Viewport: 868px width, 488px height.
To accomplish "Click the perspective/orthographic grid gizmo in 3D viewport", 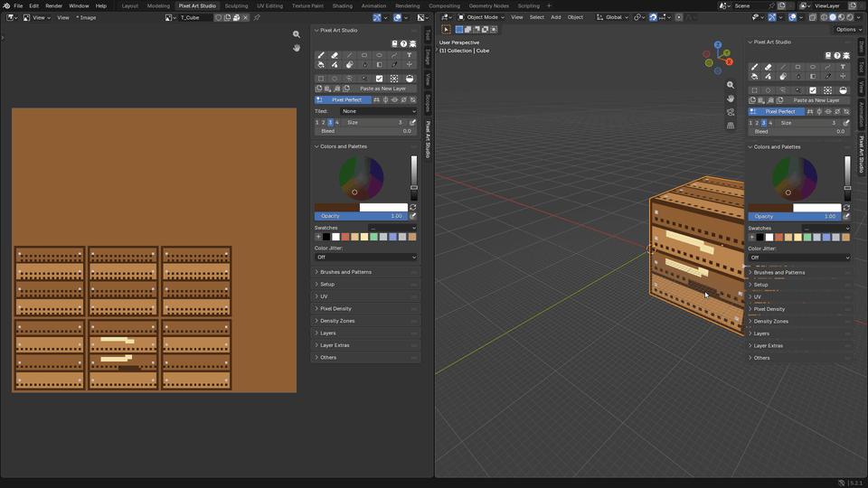I will click(731, 126).
